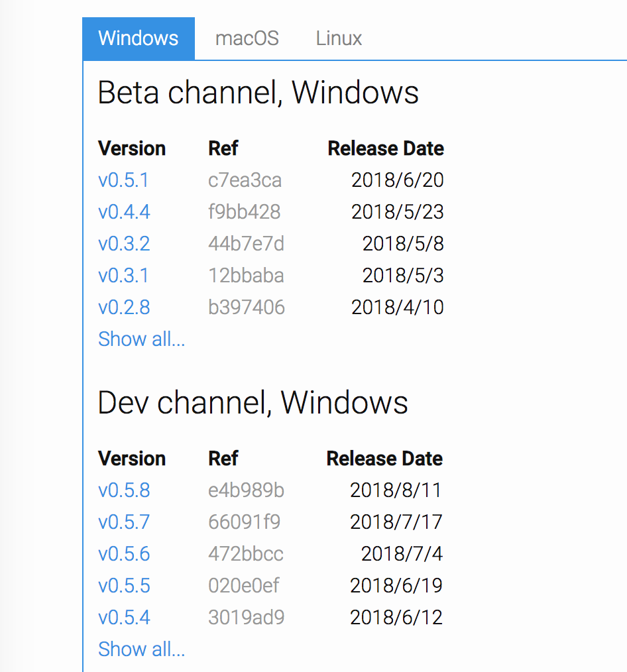Click the Beta channel, Windows heading
The image size is (627, 672).
258,93
